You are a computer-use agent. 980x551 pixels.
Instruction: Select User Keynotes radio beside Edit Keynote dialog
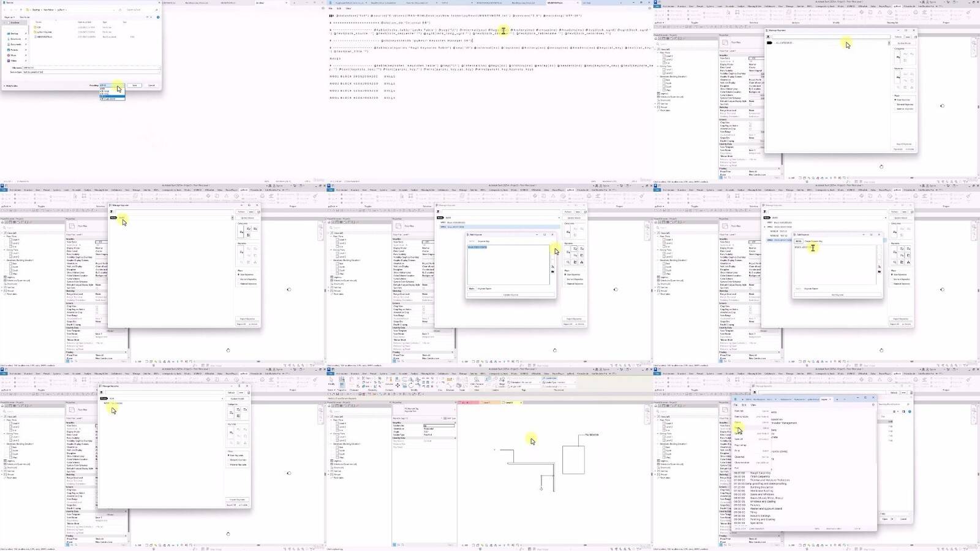click(x=565, y=275)
